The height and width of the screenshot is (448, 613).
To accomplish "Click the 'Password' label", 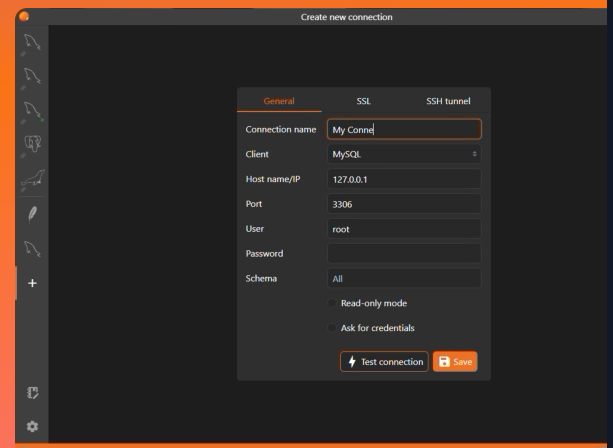I will 264,254.
